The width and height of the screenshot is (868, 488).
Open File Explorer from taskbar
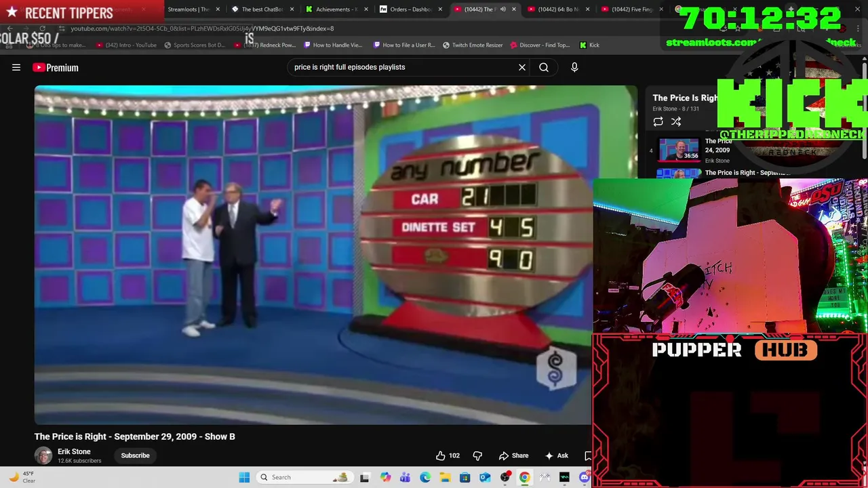tap(445, 477)
